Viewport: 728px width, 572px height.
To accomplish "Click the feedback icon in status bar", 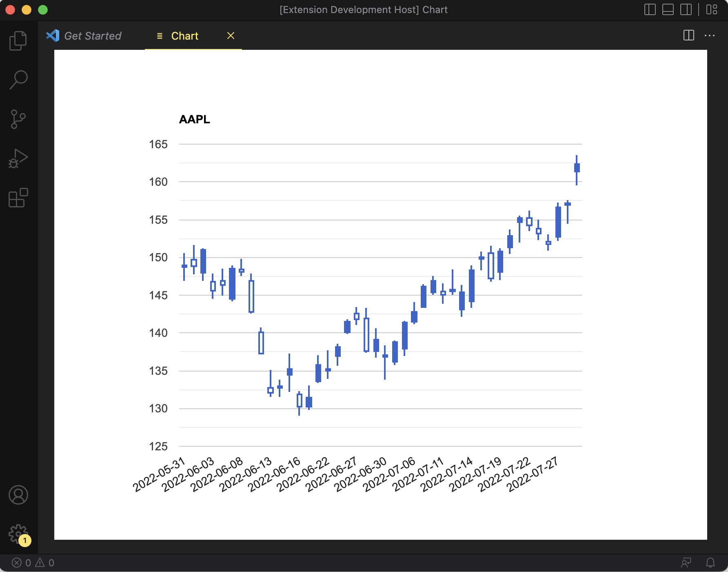I will [x=686, y=563].
